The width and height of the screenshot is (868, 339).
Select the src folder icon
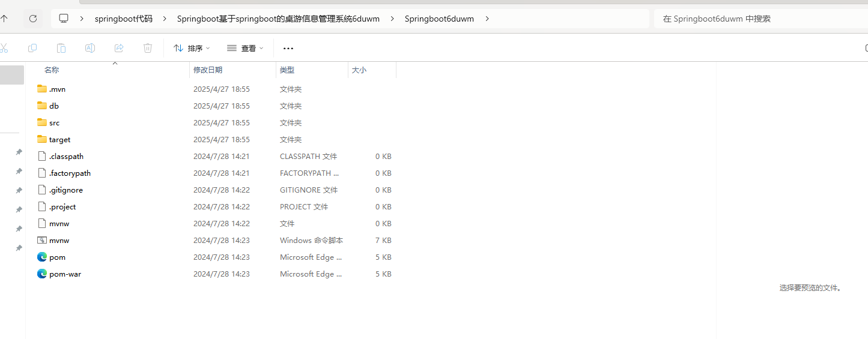[42, 122]
